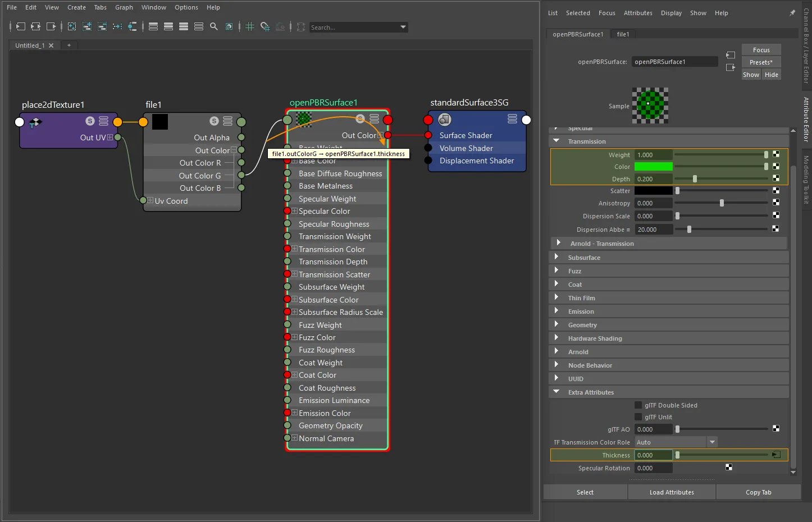Click the Rearrange Graph toolbar icon

(x=117, y=26)
